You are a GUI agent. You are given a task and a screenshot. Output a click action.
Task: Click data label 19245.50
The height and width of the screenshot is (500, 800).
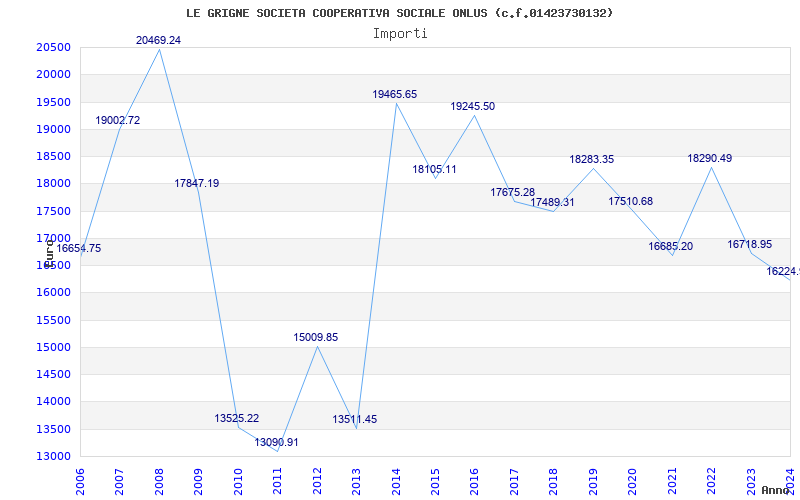coord(472,107)
